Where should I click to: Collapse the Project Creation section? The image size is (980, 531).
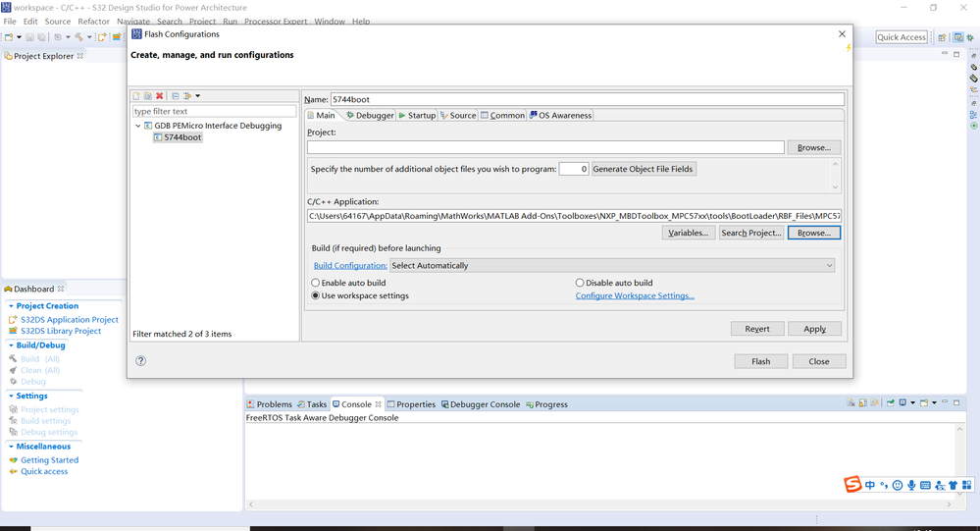click(11, 306)
